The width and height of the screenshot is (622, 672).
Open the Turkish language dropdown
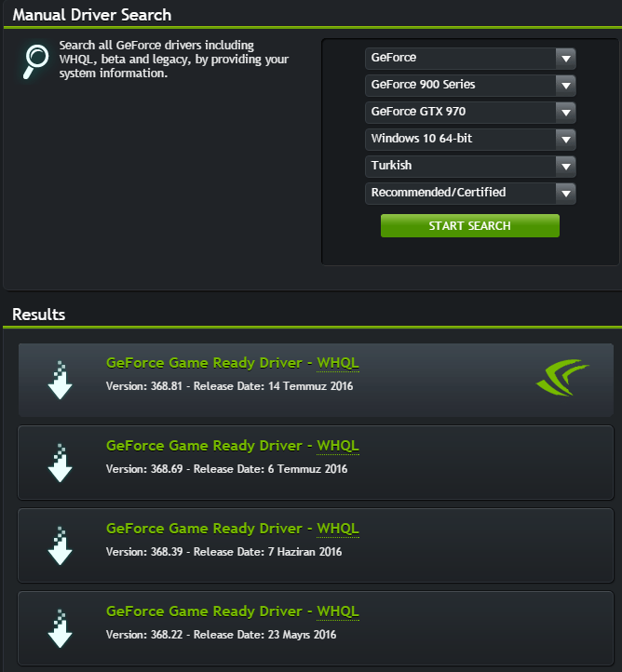point(470,167)
